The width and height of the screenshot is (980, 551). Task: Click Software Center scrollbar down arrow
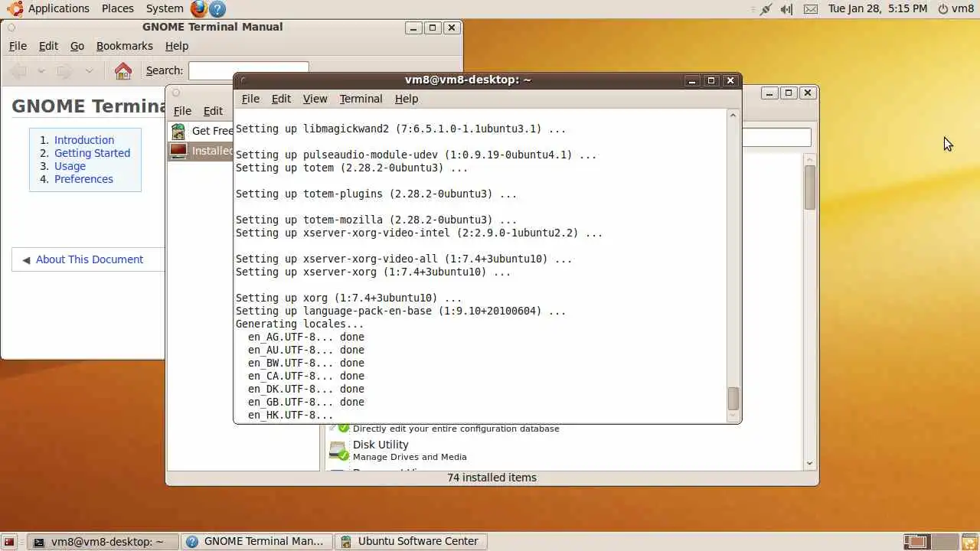pyautogui.click(x=810, y=463)
